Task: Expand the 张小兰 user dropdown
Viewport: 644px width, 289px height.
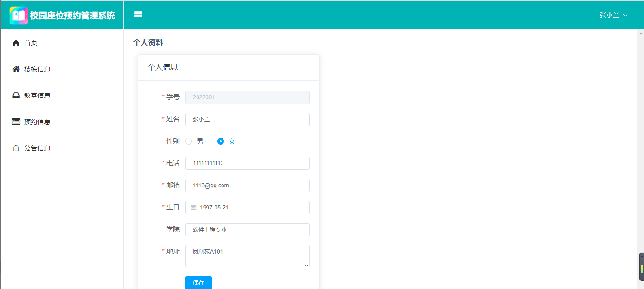Action: pos(613,15)
